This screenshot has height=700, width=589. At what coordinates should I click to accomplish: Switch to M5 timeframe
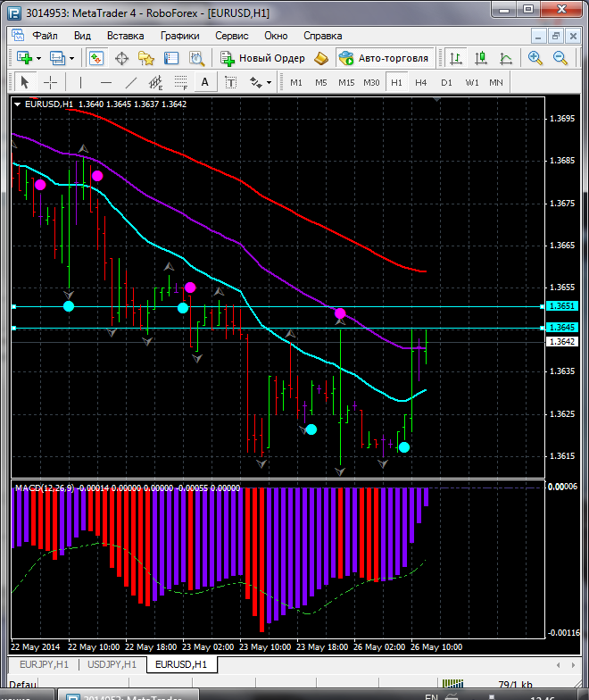tap(321, 82)
